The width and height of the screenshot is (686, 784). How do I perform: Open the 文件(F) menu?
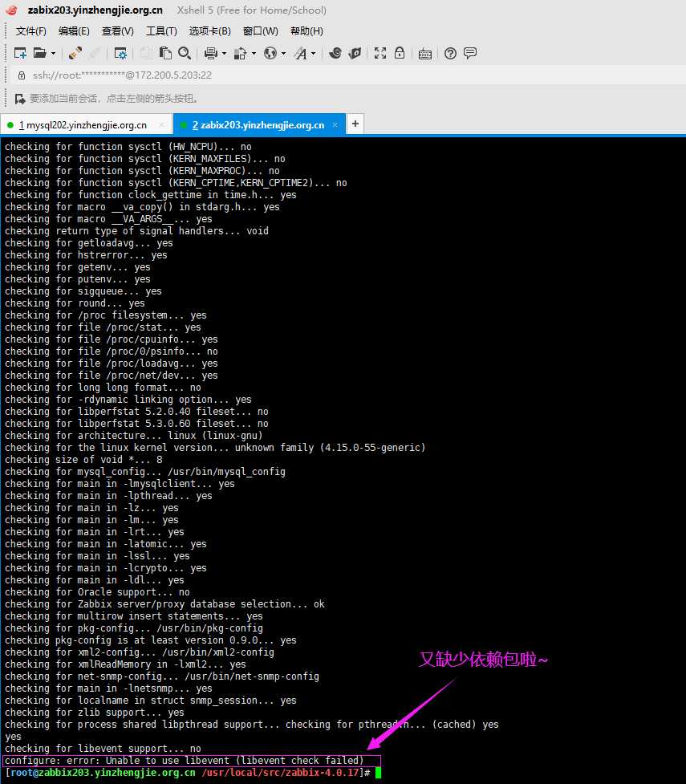pyautogui.click(x=31, y=31)
